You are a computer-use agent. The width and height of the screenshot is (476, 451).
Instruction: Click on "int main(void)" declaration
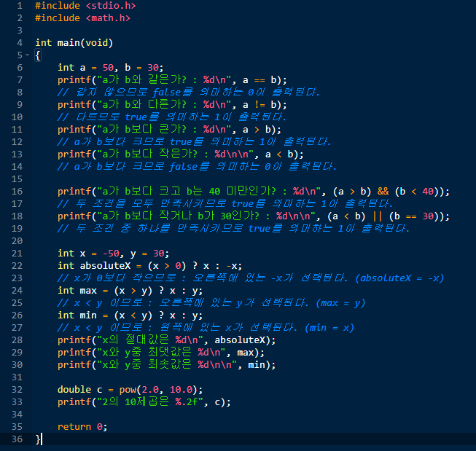74,43
